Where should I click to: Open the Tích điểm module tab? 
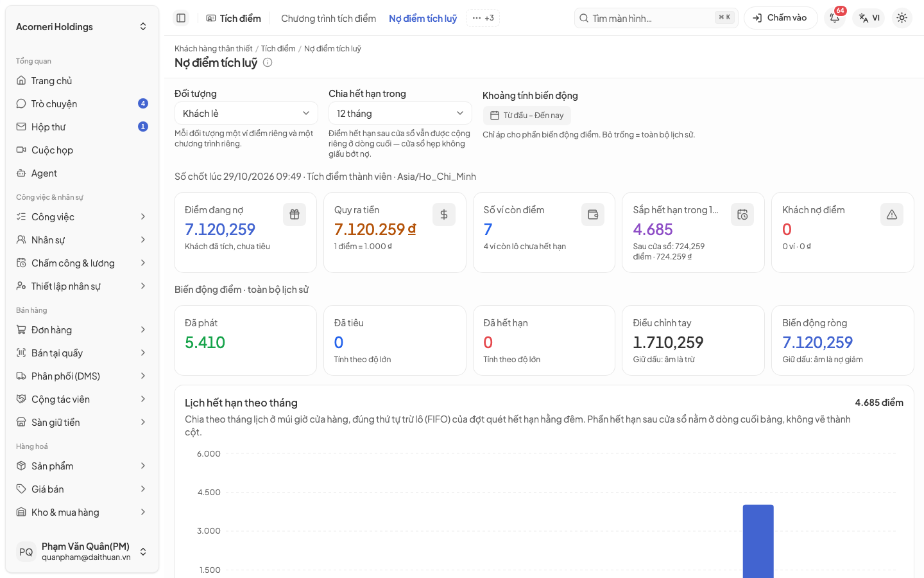pyautogui.click(x=234, y=18)
